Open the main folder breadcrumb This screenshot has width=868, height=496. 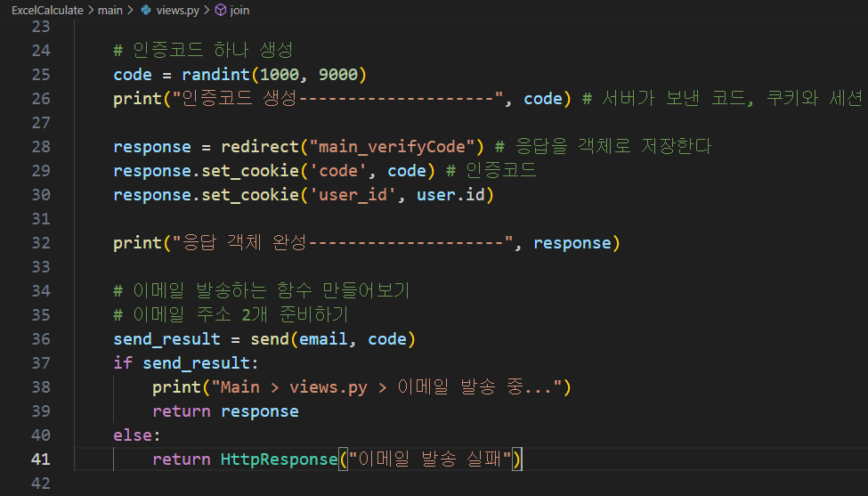click(110, 10)
